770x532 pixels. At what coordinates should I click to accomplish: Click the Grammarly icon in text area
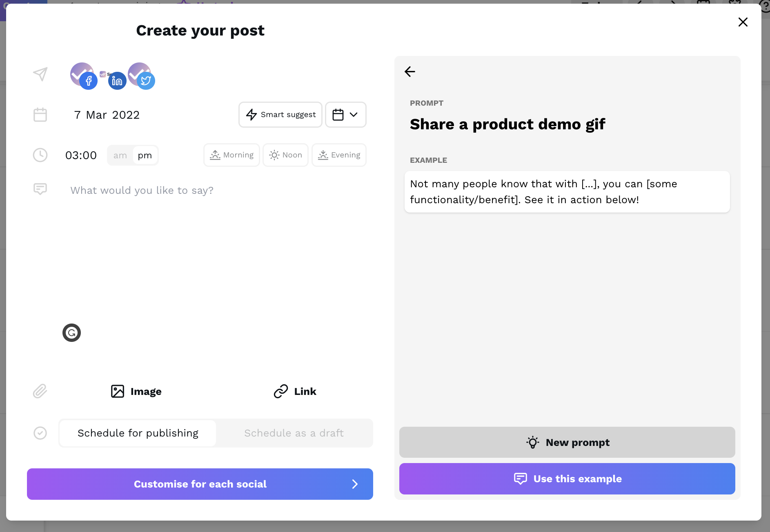(x=71, y=333)
